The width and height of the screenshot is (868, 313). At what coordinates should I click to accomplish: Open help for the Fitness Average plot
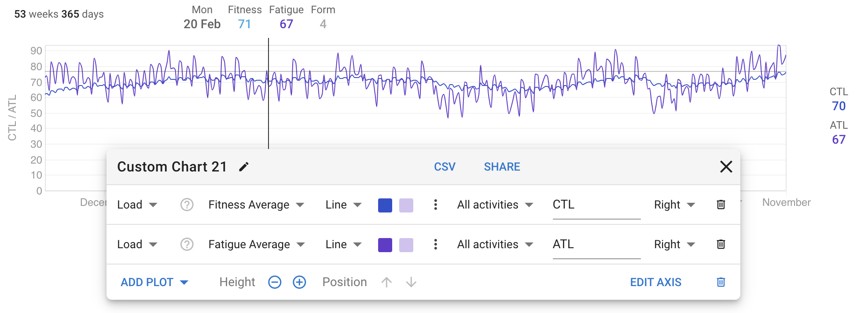187,205
